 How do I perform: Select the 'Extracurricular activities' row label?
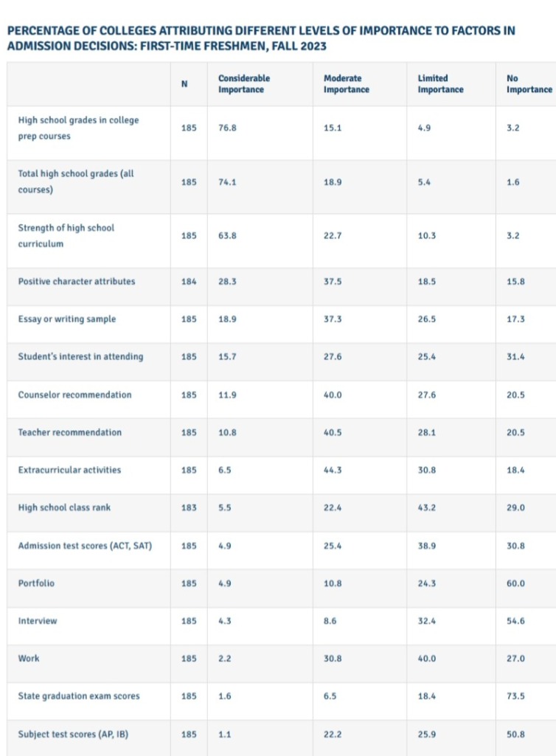tap(70, 470)
